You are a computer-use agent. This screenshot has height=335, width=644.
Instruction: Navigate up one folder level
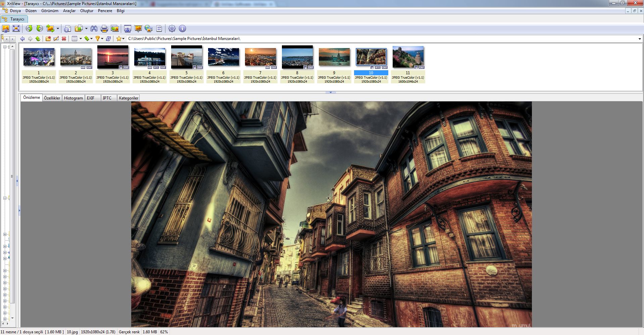pos(38,39)
